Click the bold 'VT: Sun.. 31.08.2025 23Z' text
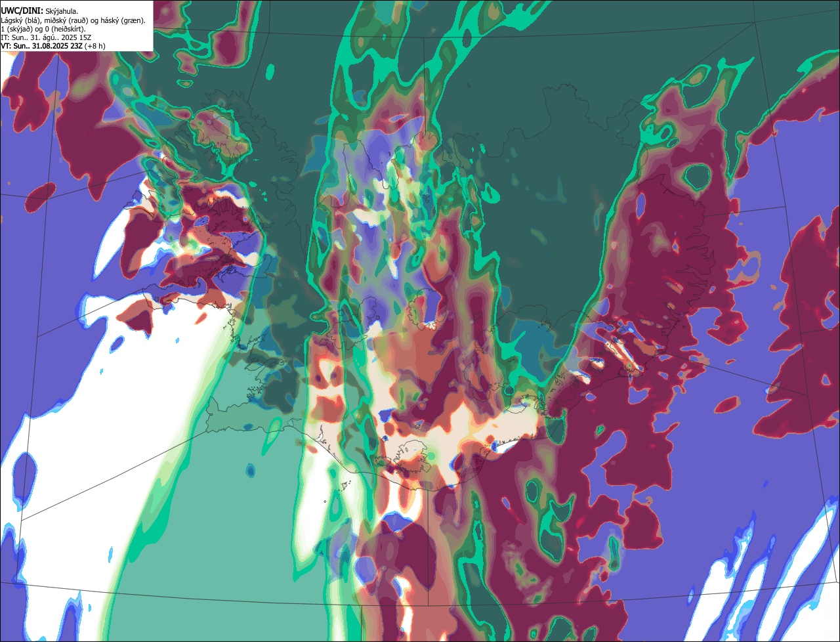 coord(41,46)
